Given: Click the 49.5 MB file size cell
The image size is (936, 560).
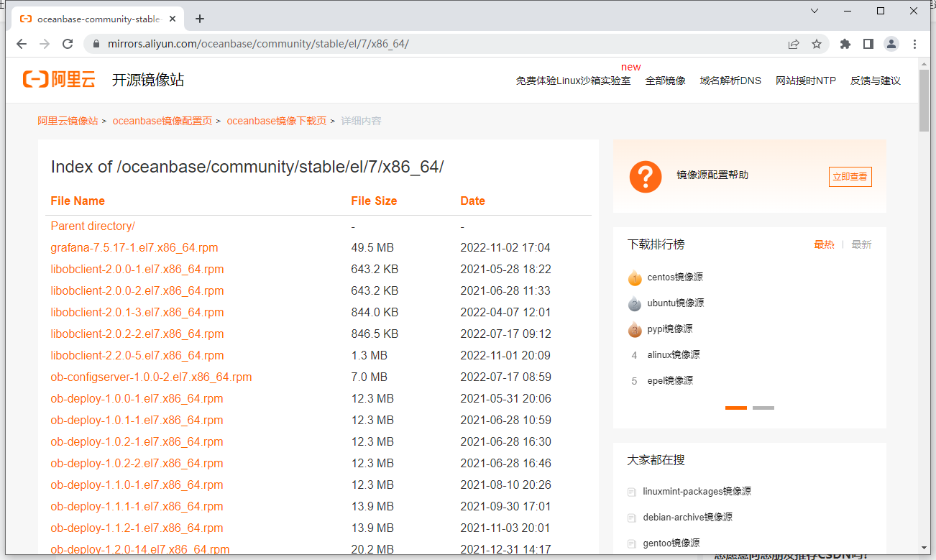Looking at the screenshot, I should [372, 247].
